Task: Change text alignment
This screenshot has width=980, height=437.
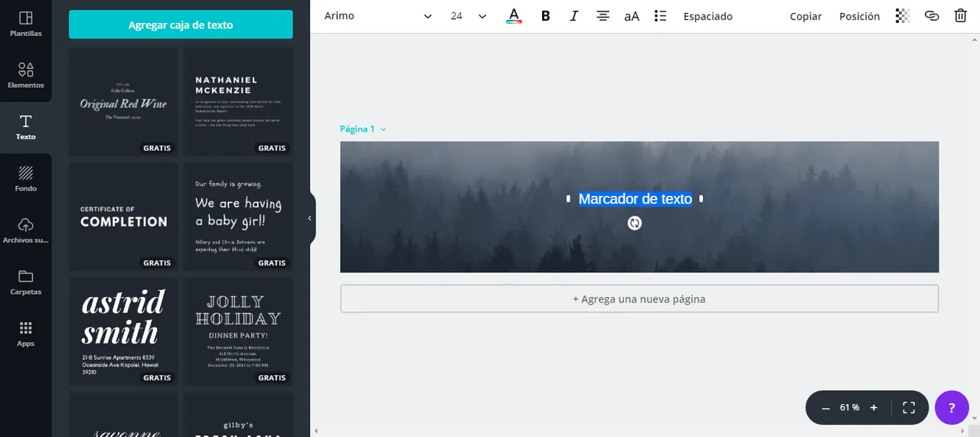Action: (603, 16)
